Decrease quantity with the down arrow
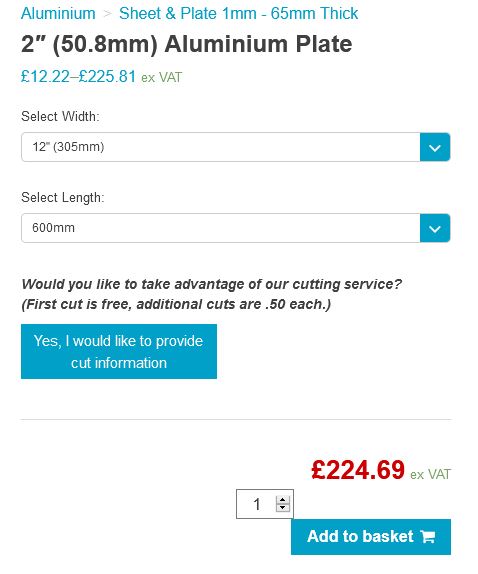 coord(282,508)
